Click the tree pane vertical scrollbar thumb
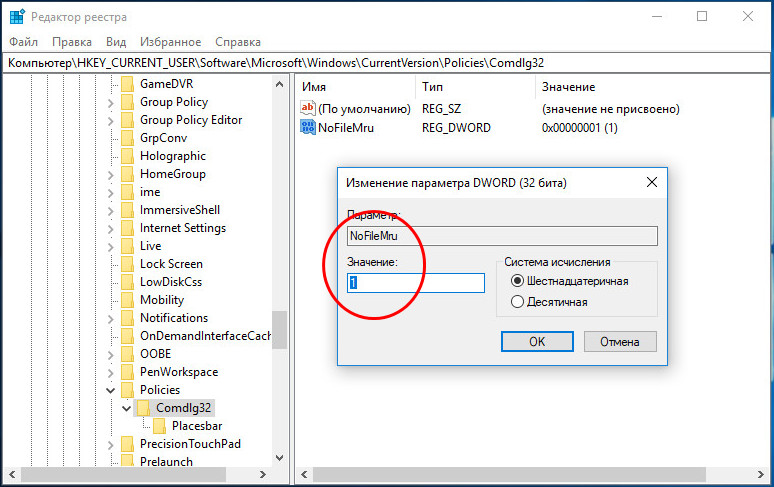This screenshot has width=774, height=487. (279, 330)
